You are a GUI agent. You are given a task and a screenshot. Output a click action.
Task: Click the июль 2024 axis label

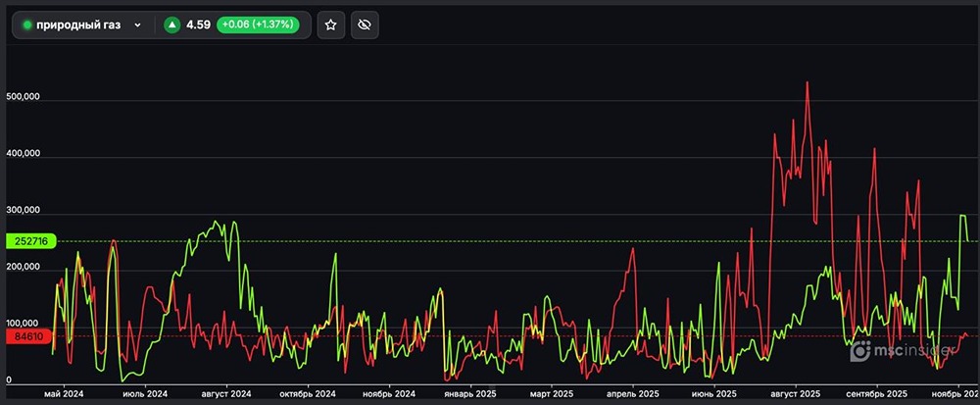pos(143,394)
